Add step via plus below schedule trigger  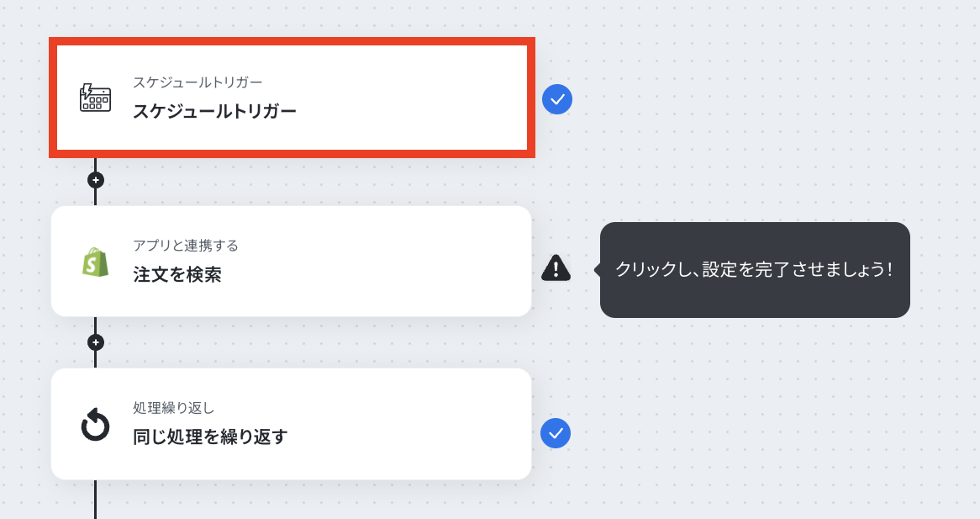coord(96,180)
